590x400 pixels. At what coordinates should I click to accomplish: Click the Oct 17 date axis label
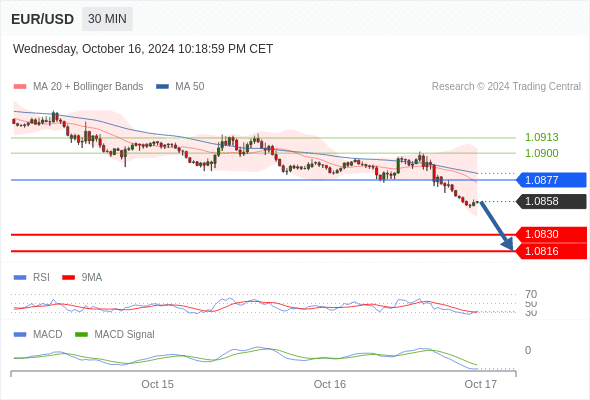point(481,384)
